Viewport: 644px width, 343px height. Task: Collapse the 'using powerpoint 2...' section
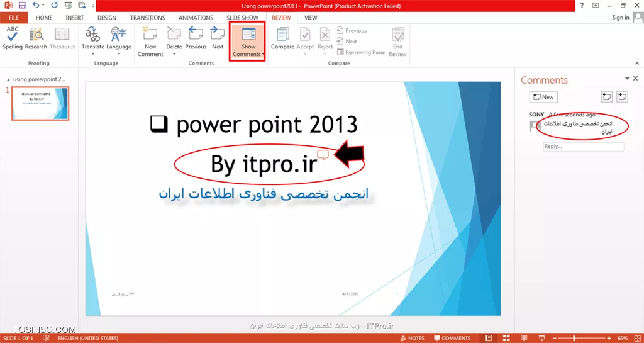9,79
